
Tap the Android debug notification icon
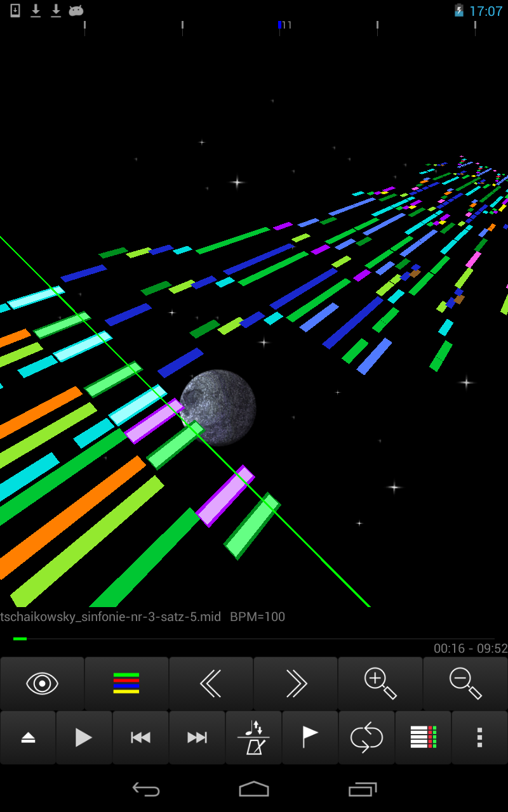pos(76,10)
